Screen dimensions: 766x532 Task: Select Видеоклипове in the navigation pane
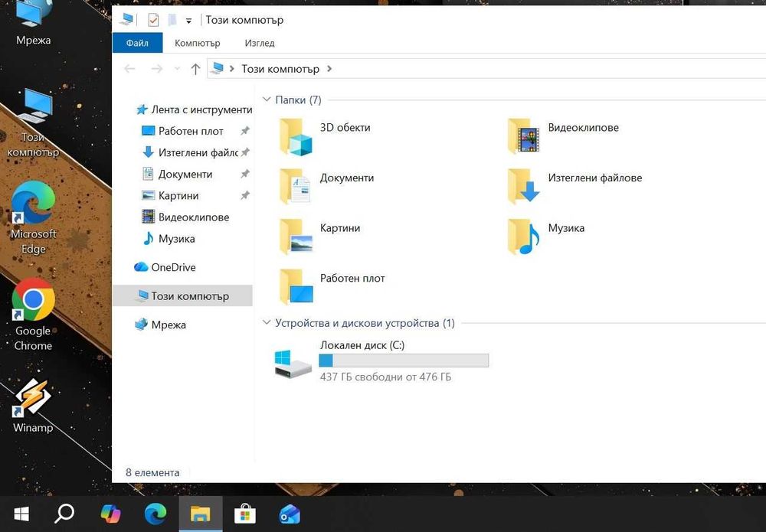coord(185,217)
